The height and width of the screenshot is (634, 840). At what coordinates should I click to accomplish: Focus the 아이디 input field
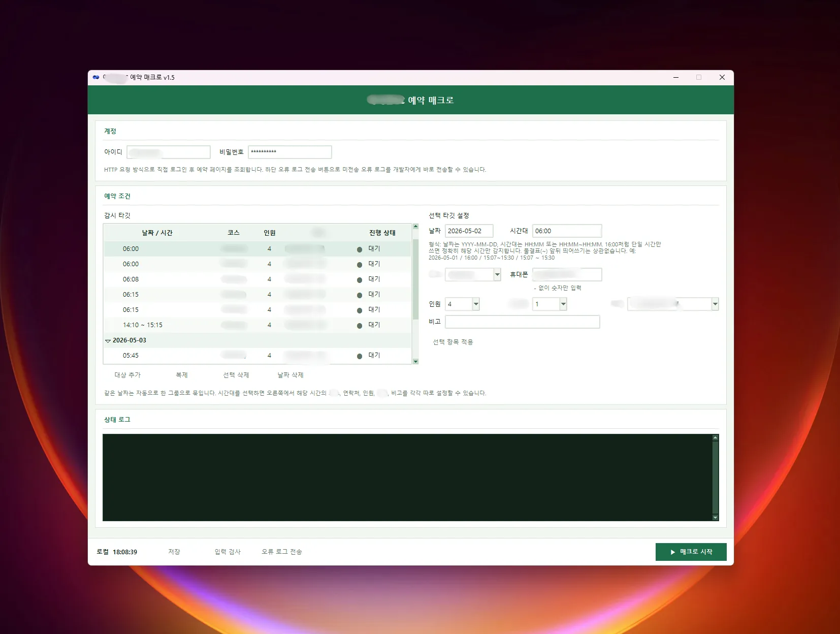point(169,152)
